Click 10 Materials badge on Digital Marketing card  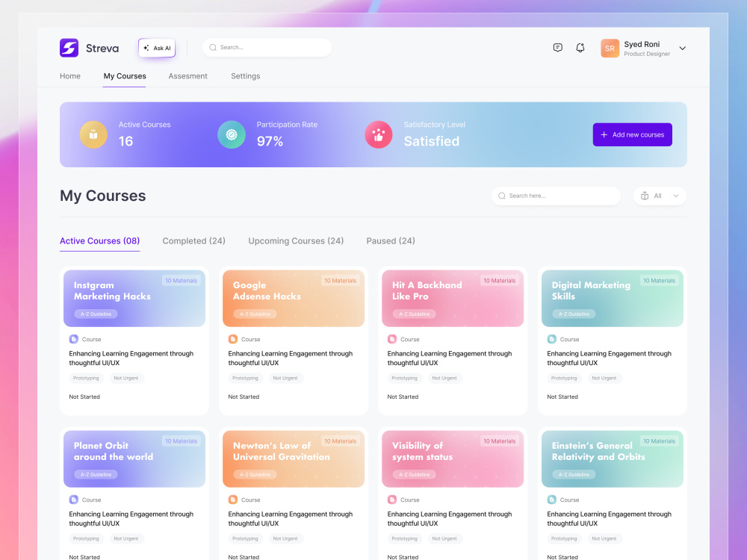click(x=659, y=281)
